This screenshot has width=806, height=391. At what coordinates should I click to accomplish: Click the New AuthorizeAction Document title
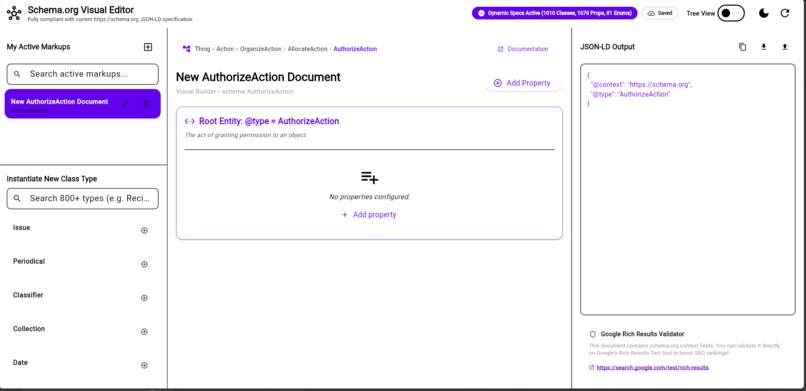point(258,77)
